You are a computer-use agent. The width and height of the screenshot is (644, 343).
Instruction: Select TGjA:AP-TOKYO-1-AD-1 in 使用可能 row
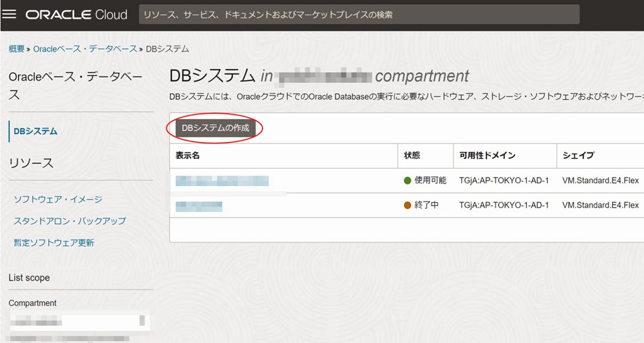click(x=504, y=181)
